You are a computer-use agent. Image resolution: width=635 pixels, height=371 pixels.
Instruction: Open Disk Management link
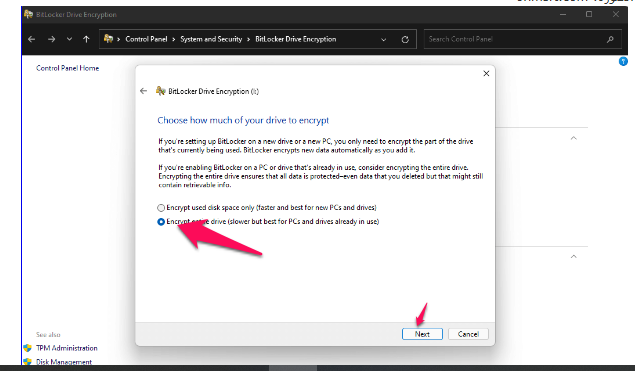coord(64,362)
